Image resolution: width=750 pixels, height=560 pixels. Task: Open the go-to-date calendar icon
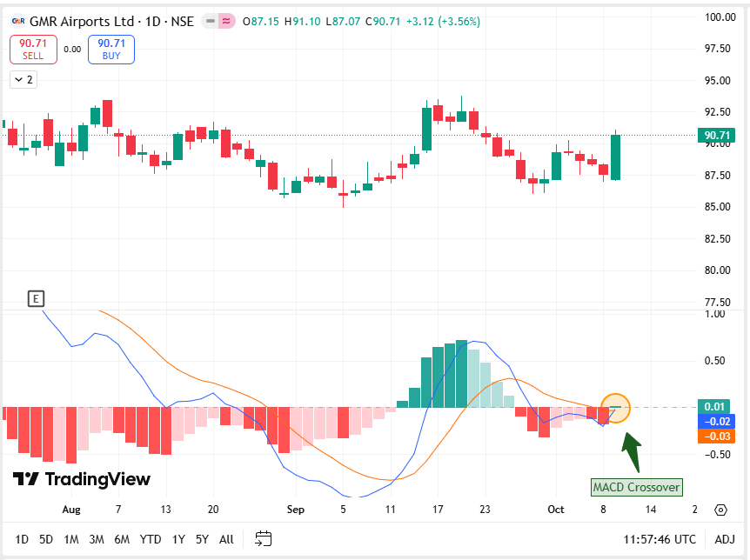tap(264, 539)
